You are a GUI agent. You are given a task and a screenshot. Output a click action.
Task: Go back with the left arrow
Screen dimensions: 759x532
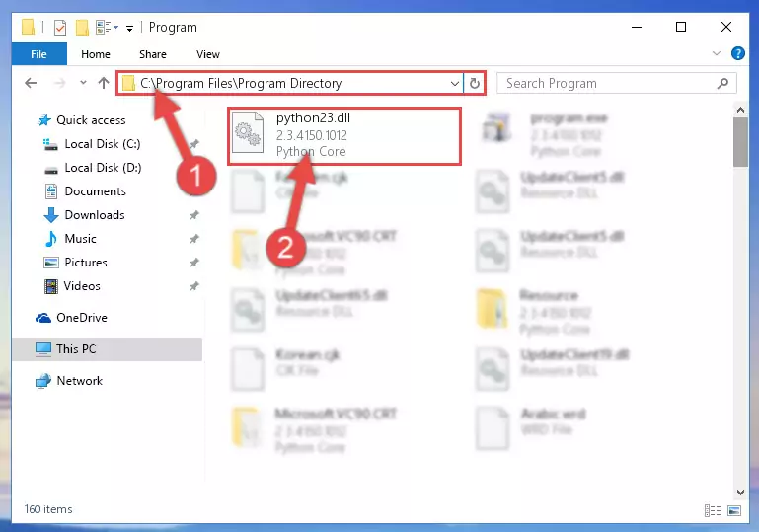[x=31, y=83]
